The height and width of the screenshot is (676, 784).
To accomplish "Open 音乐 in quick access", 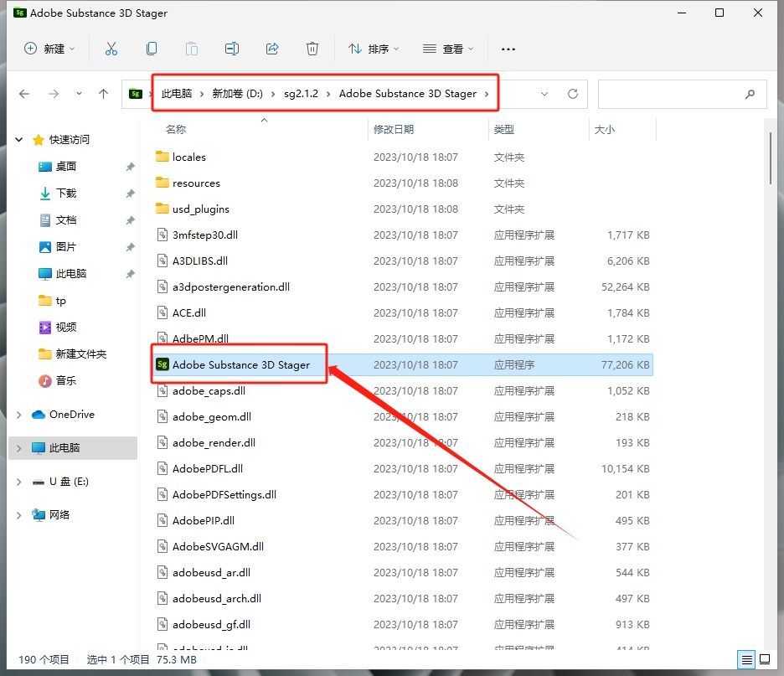I will (x=65, y=380).
